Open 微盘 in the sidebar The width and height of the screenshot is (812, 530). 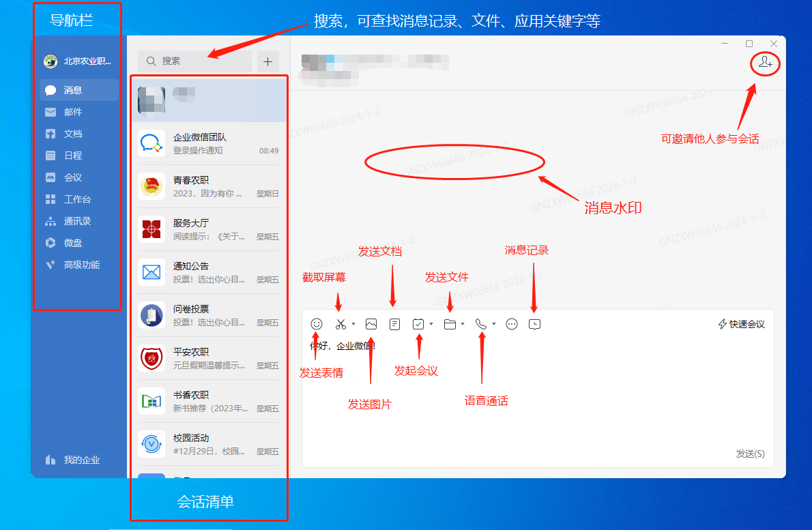pos(73,243)
